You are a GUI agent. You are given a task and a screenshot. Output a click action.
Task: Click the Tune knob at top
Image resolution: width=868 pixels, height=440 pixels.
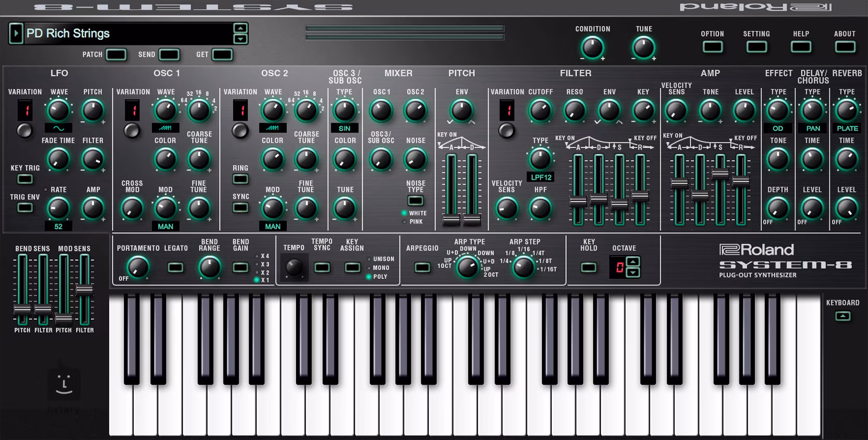(643, 48)
